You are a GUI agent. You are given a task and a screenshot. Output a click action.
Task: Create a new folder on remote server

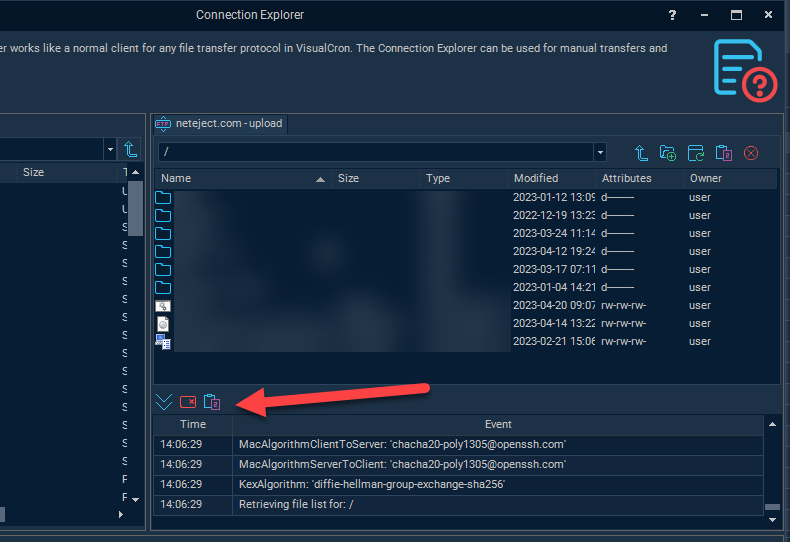669,153
